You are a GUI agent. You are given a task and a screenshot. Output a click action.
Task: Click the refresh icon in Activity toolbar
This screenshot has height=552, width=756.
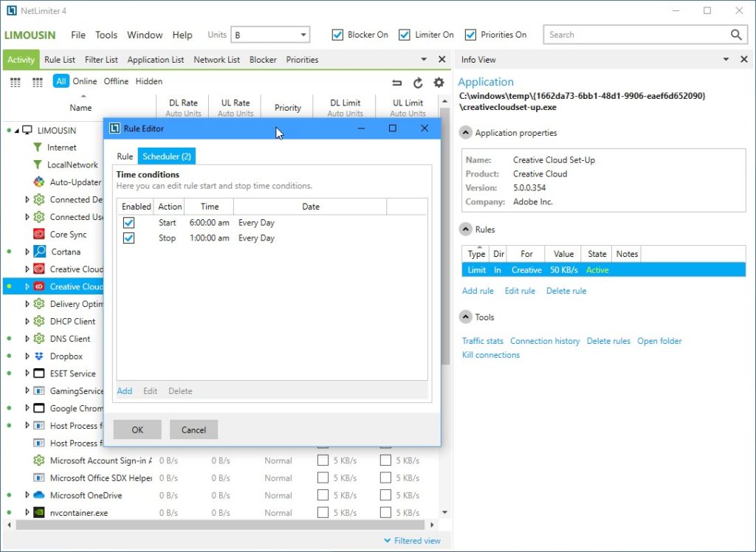(x=418, y=83)
